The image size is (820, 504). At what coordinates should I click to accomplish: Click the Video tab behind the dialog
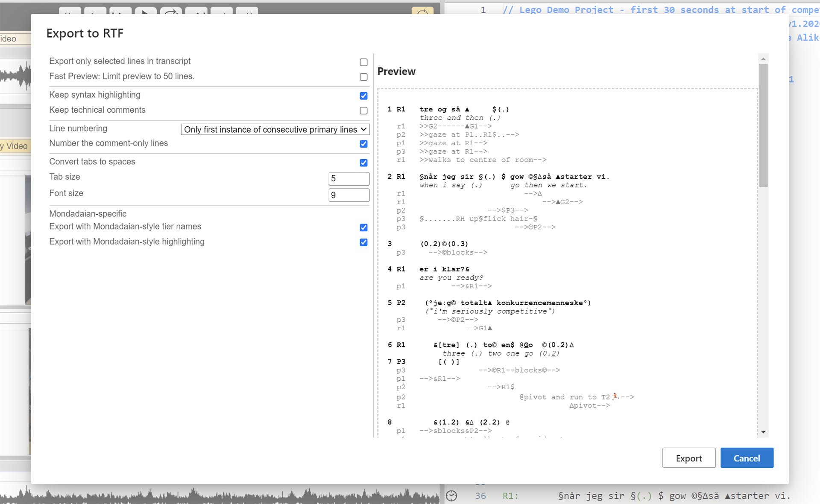(15, 146)
